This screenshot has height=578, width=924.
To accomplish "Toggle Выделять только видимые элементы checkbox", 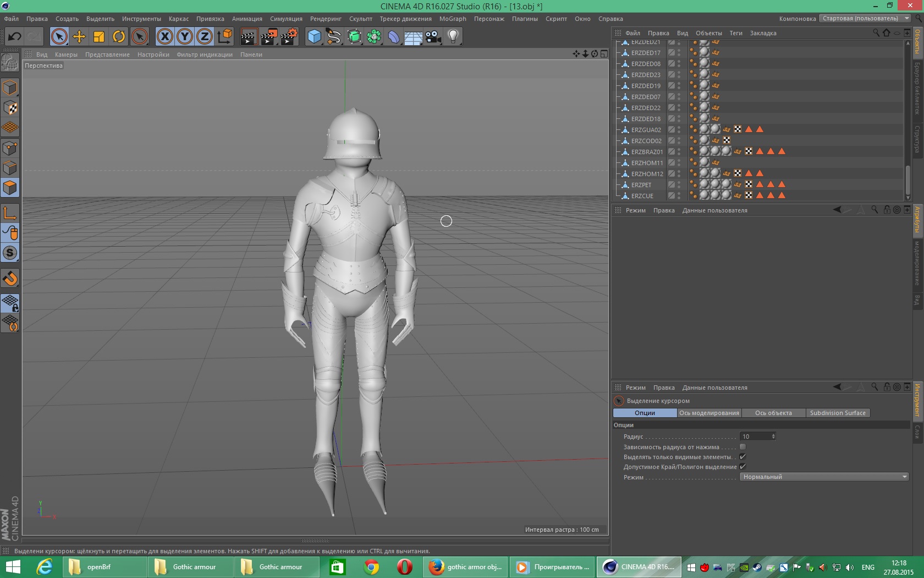I will pos(743,457).
